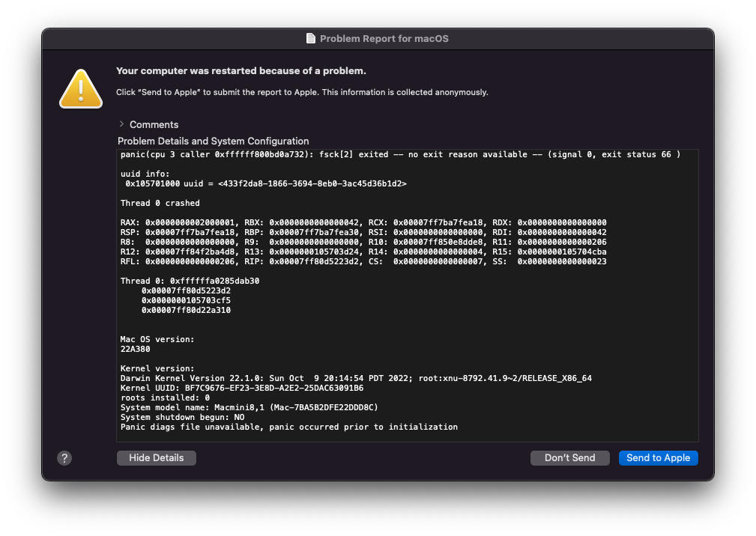The height and width of the screenshot is (536, 756).
Task: Click the address 0x00007ff80d5223d2 in the backtrace
Action: pos(186,291)
